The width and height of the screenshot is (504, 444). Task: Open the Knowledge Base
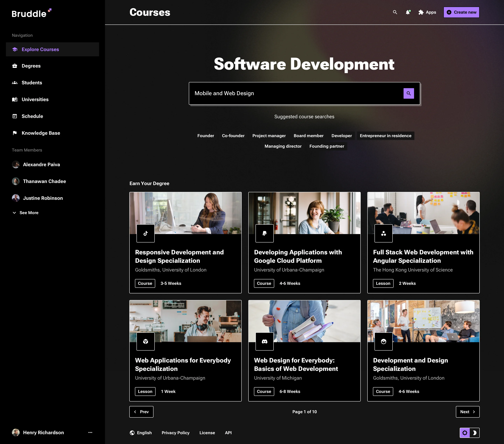(x=41, y=133)
